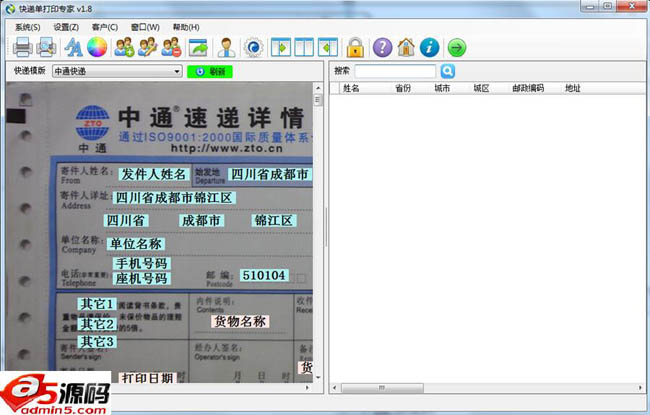650x415 pixels.
Task: Sort by 邮政编码 column header
Action: pos(528,88)
